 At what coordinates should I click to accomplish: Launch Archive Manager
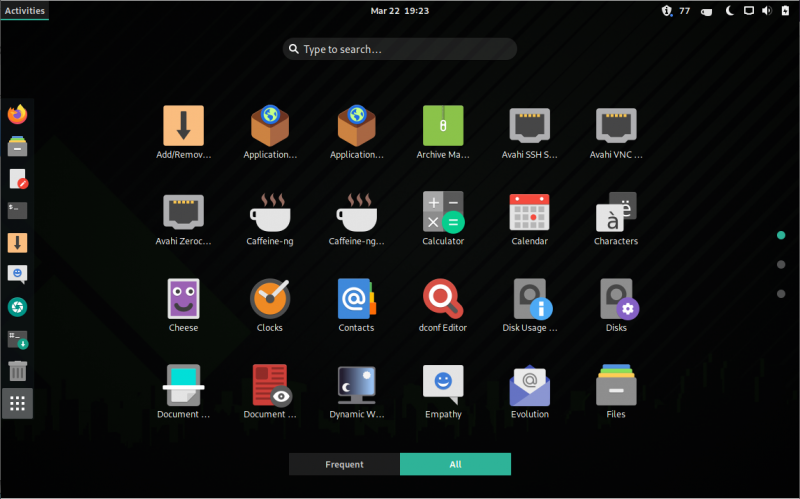(443, 132)
